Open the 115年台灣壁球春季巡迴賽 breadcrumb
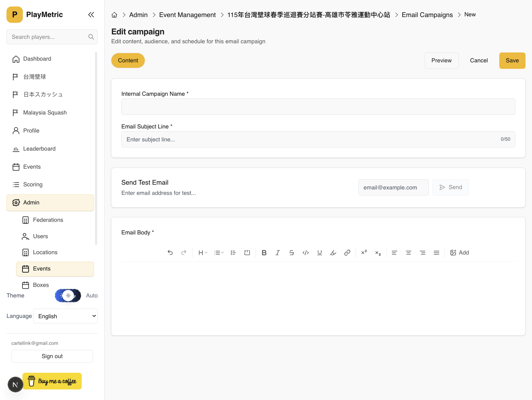The width and height of the screenshot is (532, 400). point(309,15)
